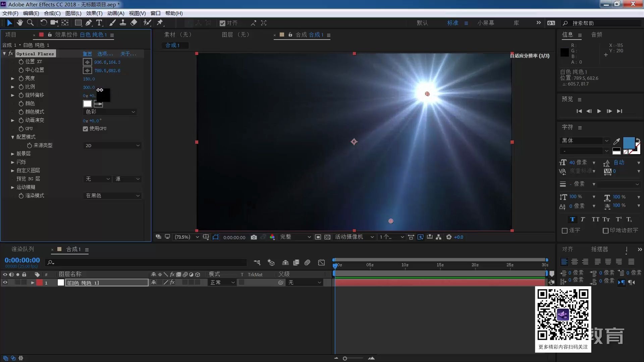Toggle Optical Flares fx effect switch
Viewport: 644px width, 362px height.
(11, 54)
